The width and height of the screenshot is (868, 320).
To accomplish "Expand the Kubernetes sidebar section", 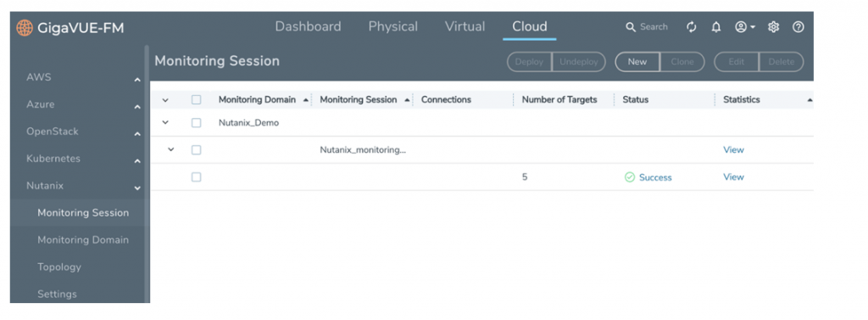I will (137, 161).
